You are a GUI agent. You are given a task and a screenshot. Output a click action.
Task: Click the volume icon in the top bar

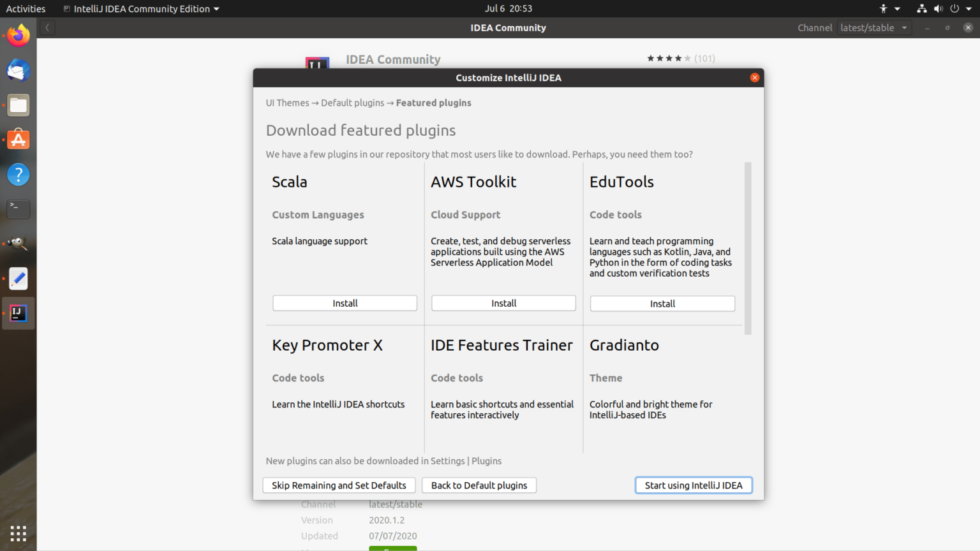click(938, 8)
